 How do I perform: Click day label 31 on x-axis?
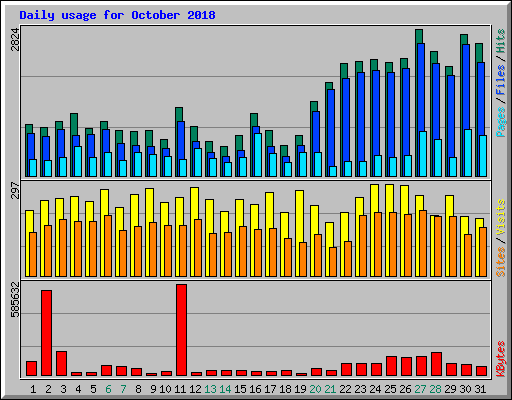click(x=480, y=389)
